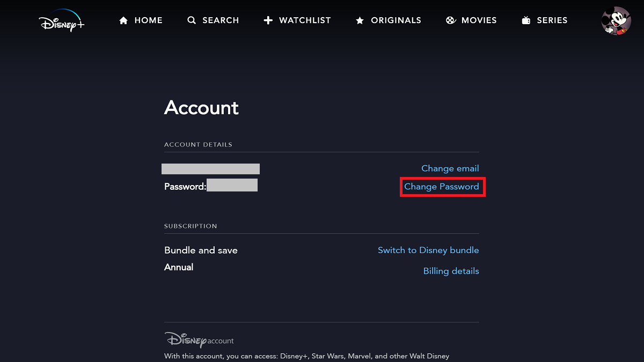Click the Password: label
The height and width of the screenshot is (362, 644).
(185, 187)
